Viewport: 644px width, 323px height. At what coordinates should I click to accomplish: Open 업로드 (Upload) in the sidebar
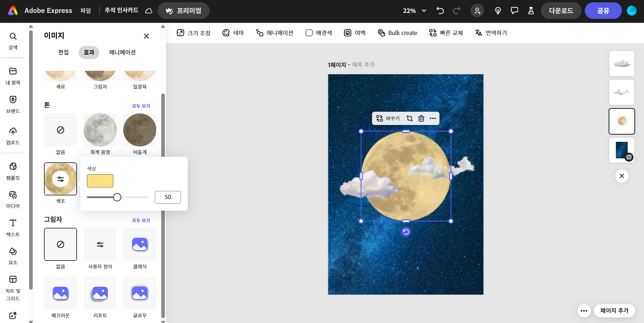tap(13, 136)
